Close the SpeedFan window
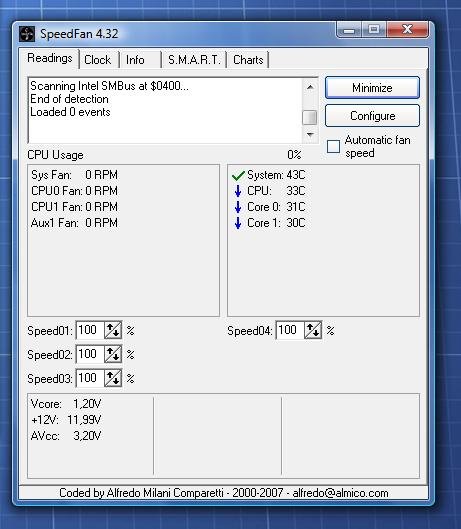The width and height of the screenshot is (461, 529). point(407,30)
